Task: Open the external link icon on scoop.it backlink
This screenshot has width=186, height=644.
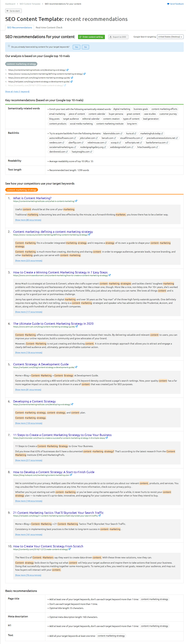Action: [x=120, y=143]
